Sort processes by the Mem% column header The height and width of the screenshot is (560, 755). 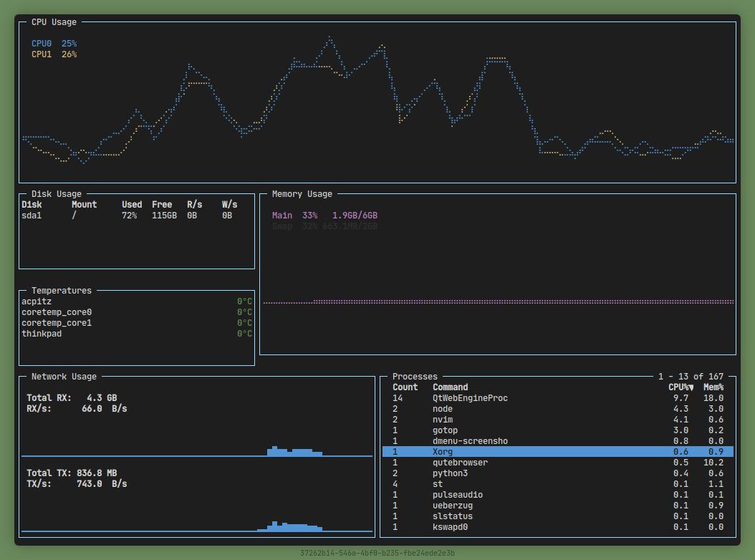point(713,387)
